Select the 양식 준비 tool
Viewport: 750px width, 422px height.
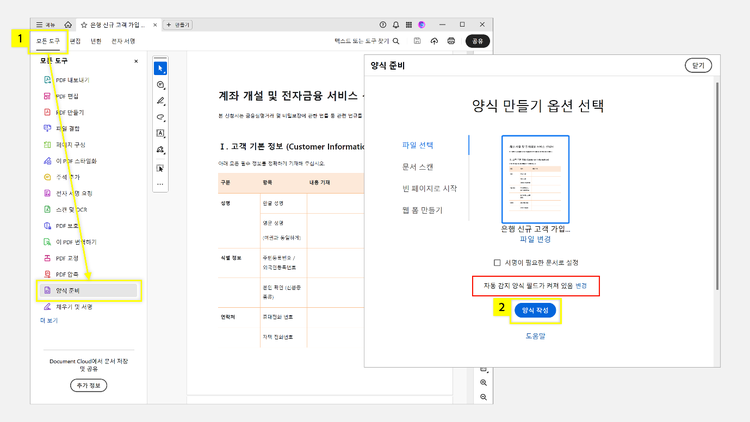88,290
